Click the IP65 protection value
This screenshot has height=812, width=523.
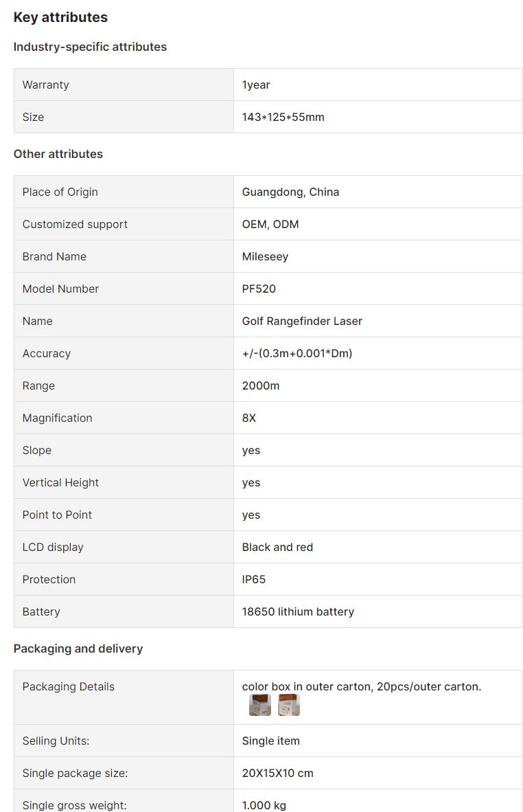pyautogui.click(x=254, y=579)
